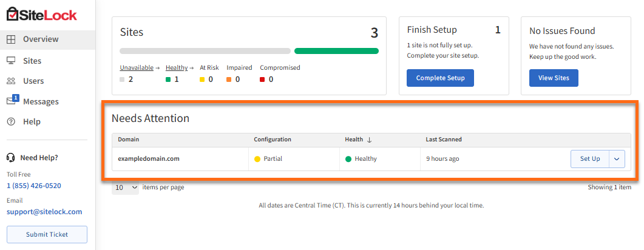Filter sites by Healthy status
644x250 pixels.
[177, 68]
